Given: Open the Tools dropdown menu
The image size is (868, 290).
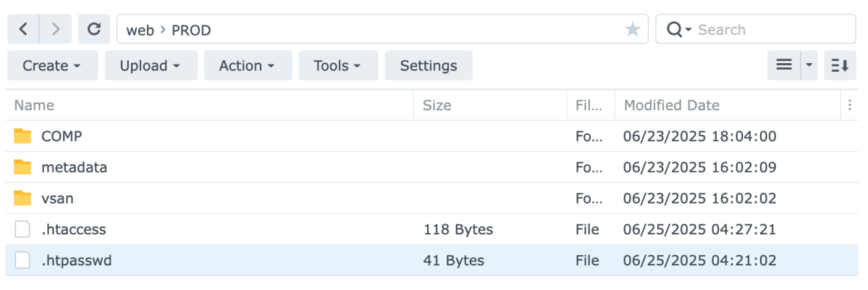Looking at the screenshot, I should 337,66.
